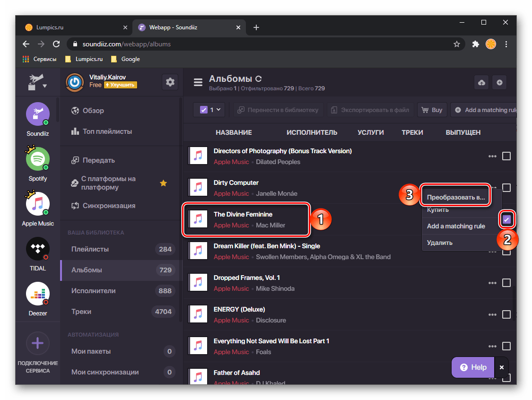Open three-dots menu for Dropped Frames, Vol. 1

point(492,283)
